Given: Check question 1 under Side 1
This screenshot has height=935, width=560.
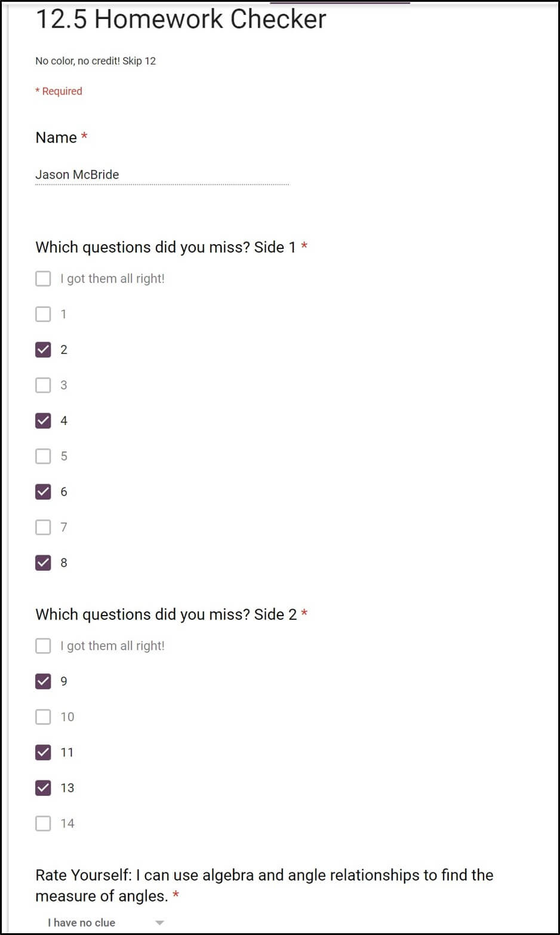Looking at the screenshot, I should pos(43,314).
